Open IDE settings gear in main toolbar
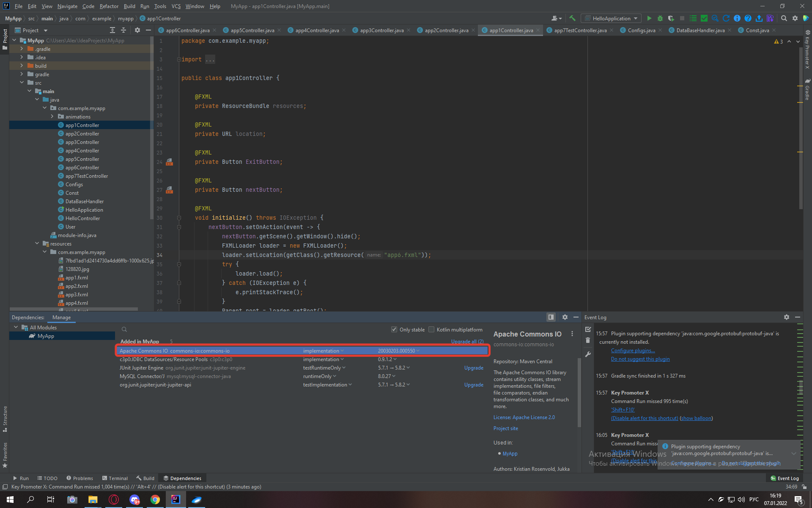 tap(795, 18)
